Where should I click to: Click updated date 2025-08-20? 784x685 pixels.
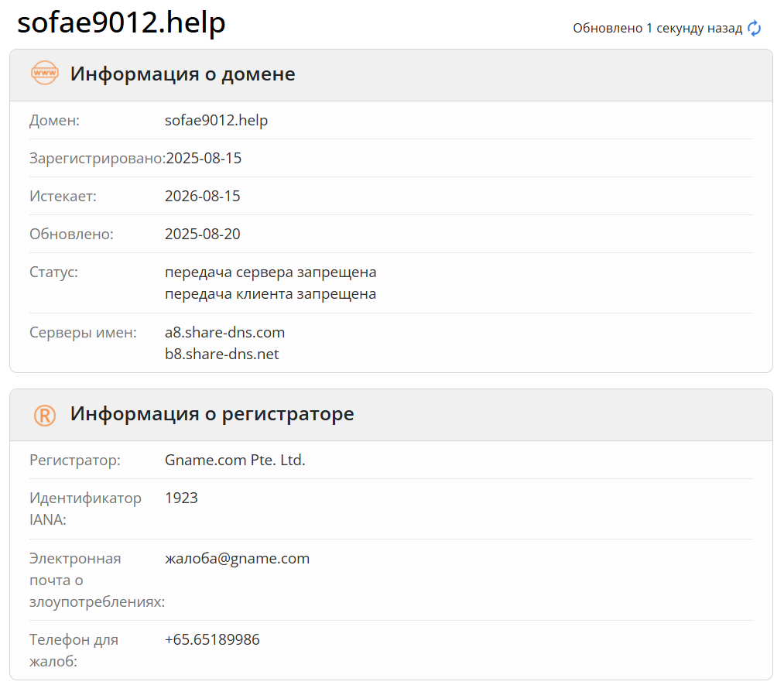point(203,234)
